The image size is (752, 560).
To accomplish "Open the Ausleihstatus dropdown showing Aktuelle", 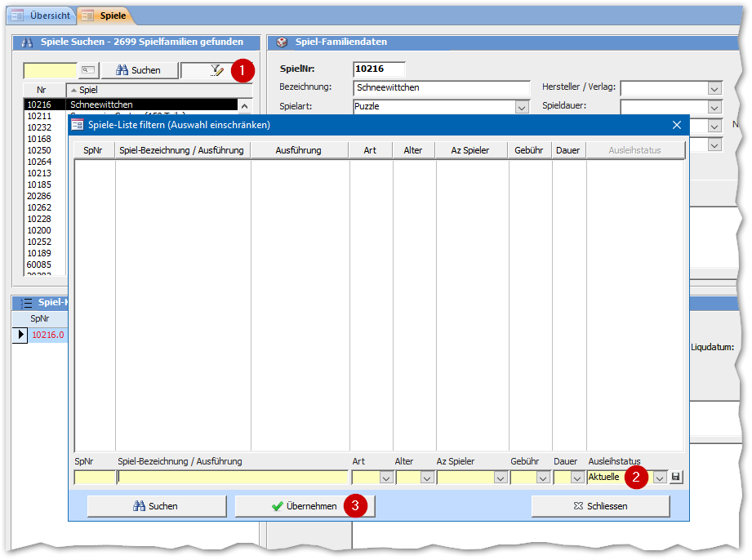I will [x=660, y=478].
